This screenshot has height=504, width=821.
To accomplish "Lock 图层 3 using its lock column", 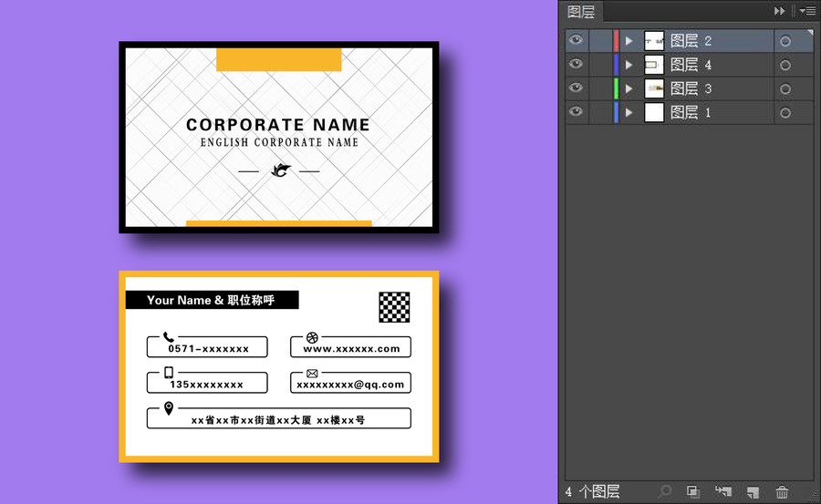I will coord(600,88).
